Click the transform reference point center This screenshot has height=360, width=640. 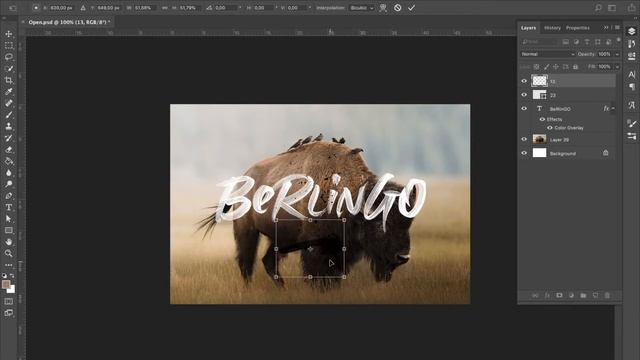click(x=310, y=249)
